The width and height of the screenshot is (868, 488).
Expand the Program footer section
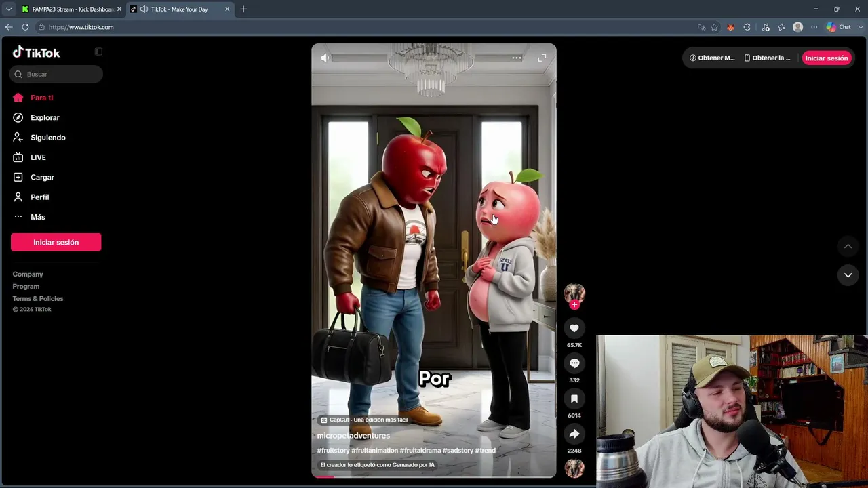pos(26,286)
